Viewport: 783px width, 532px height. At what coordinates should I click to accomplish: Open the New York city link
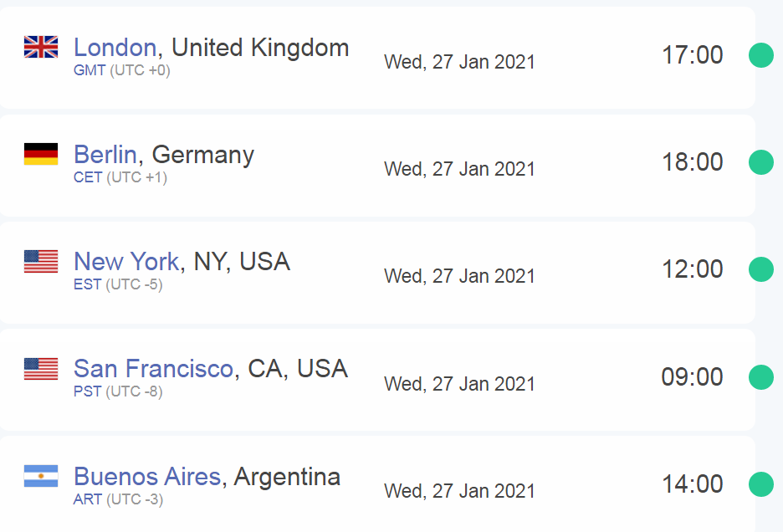(x=126, y=262)
